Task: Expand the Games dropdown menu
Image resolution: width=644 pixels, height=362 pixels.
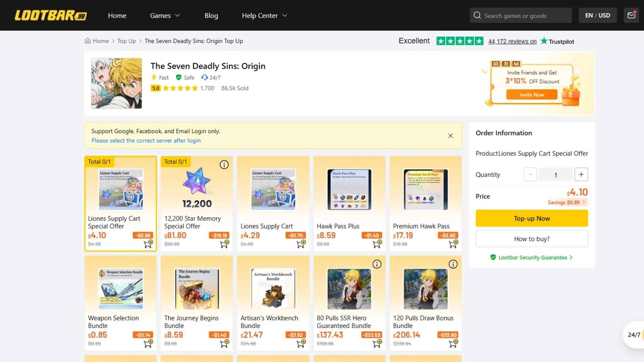Action: [165, 15]
